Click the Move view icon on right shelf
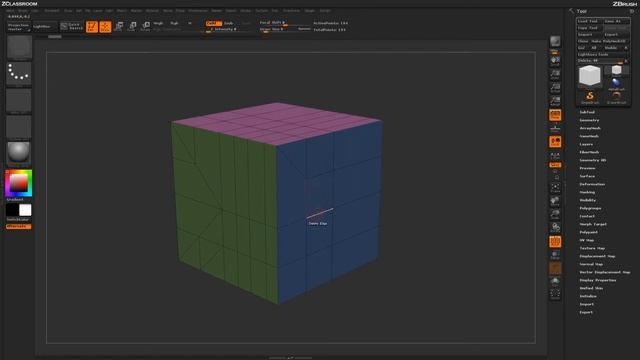This screenshot has width=640, height=360. click(x=555, y=201)
